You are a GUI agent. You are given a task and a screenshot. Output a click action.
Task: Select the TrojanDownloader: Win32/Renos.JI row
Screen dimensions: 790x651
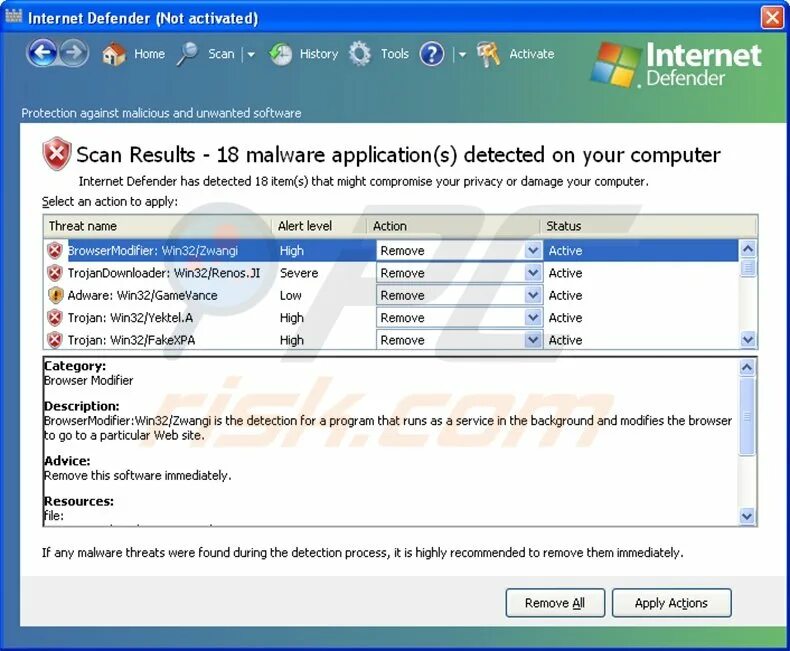click(x=391, y=273)
